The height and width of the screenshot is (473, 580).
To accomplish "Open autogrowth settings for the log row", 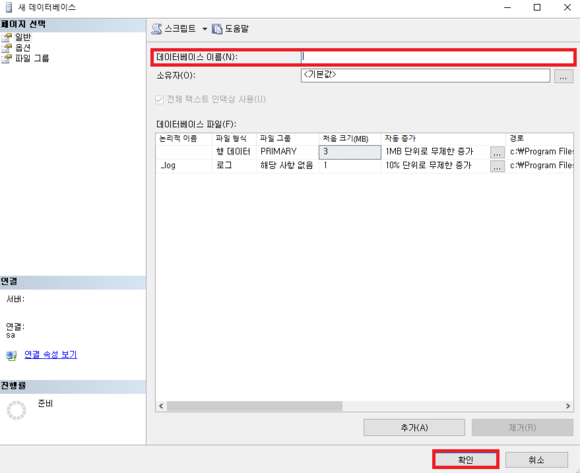I will point(497,166).
